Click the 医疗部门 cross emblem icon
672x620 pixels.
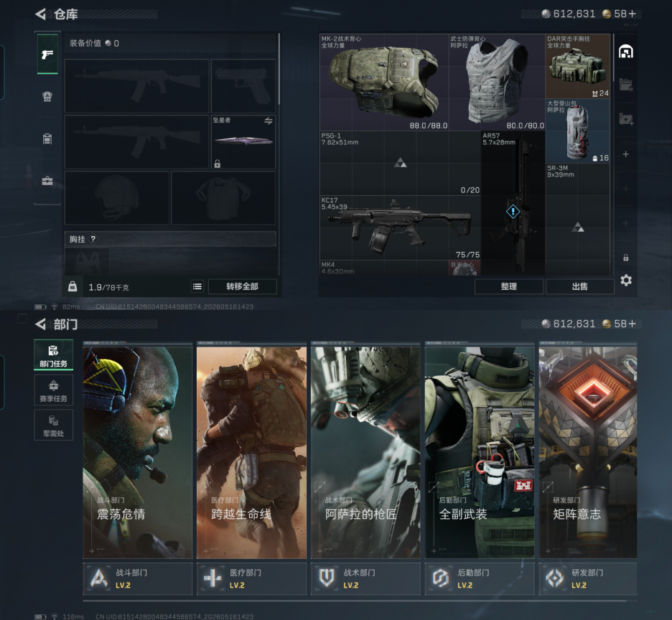point(213,578)
